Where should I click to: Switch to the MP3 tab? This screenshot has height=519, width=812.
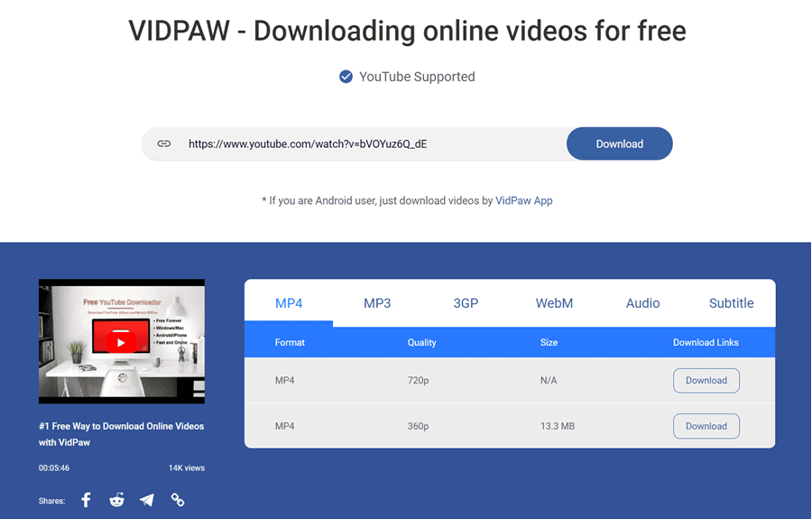pos(377,303)
